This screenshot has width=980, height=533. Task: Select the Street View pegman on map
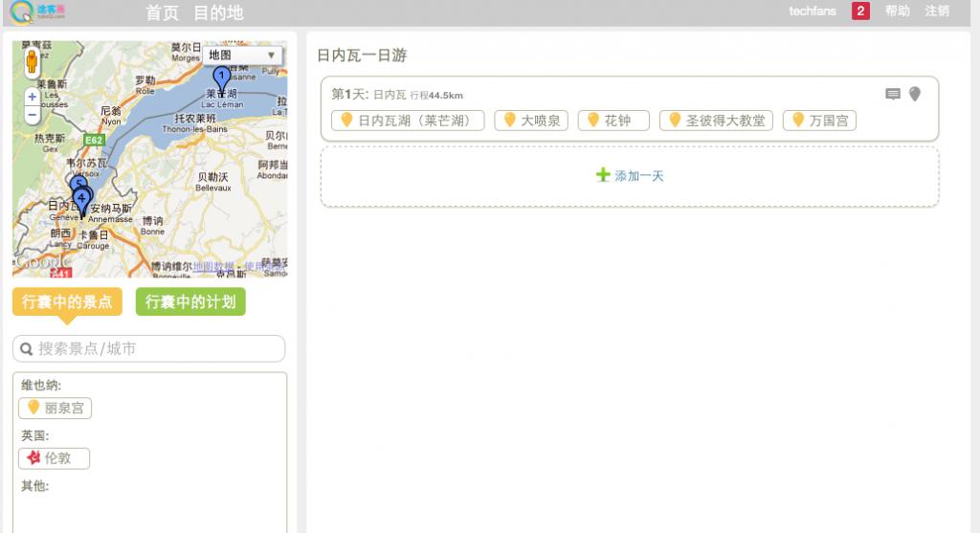[x=32, y=63]
